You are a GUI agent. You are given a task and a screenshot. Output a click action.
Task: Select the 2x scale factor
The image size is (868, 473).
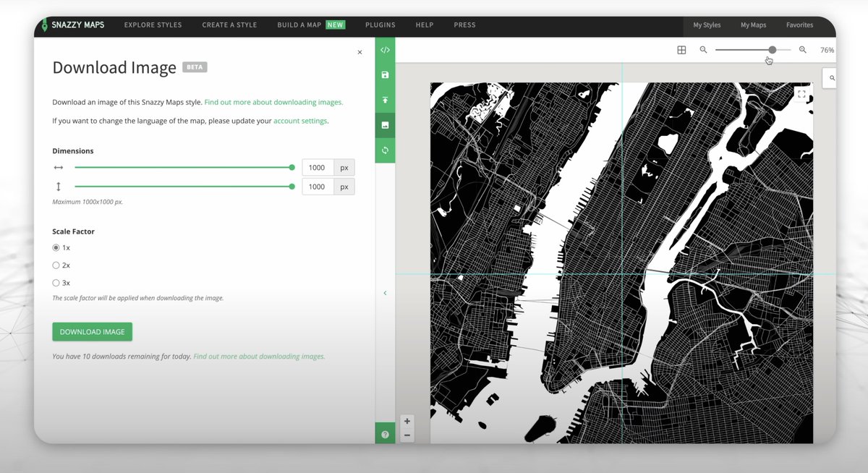click(56, 265)
